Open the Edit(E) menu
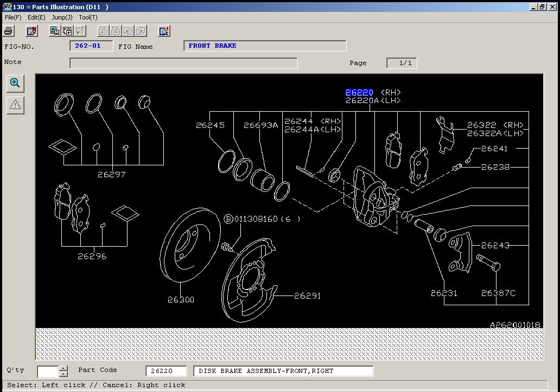560x392 pixels. [x=36, y=17]
